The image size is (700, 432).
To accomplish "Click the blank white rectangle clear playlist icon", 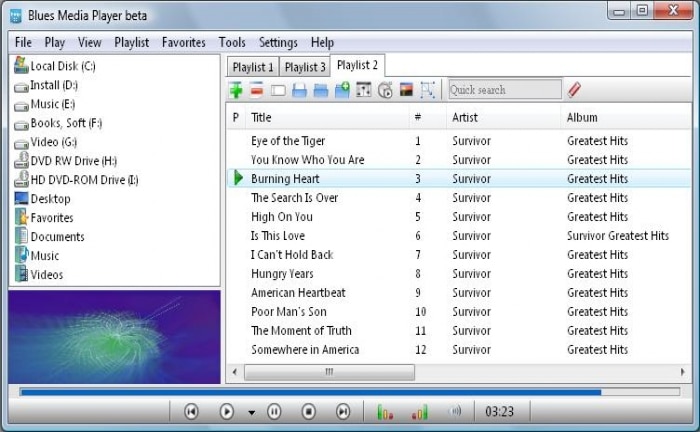I will (x=278, y=91).
